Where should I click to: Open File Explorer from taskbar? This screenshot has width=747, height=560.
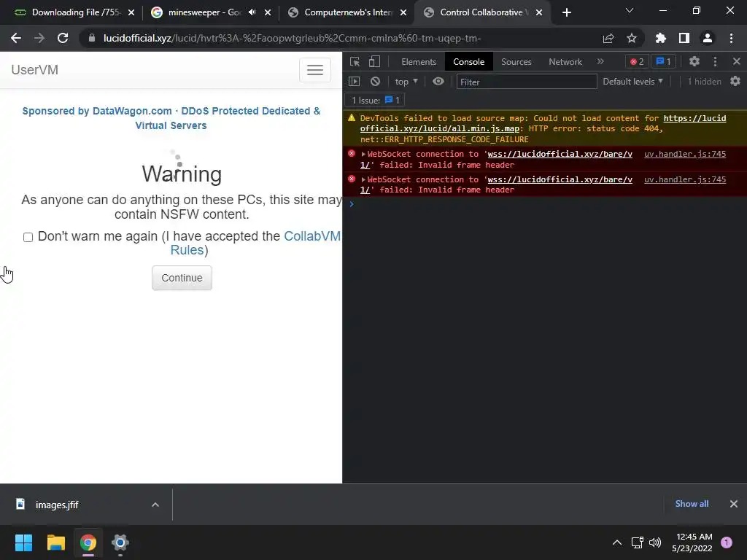click(x=55, y=542)
